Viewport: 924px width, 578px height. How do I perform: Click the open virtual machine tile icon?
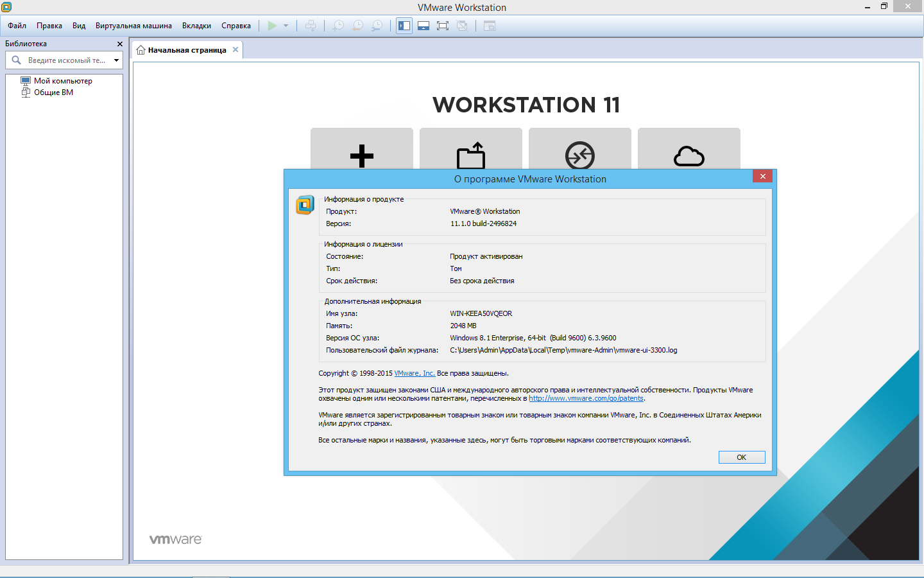471,155
